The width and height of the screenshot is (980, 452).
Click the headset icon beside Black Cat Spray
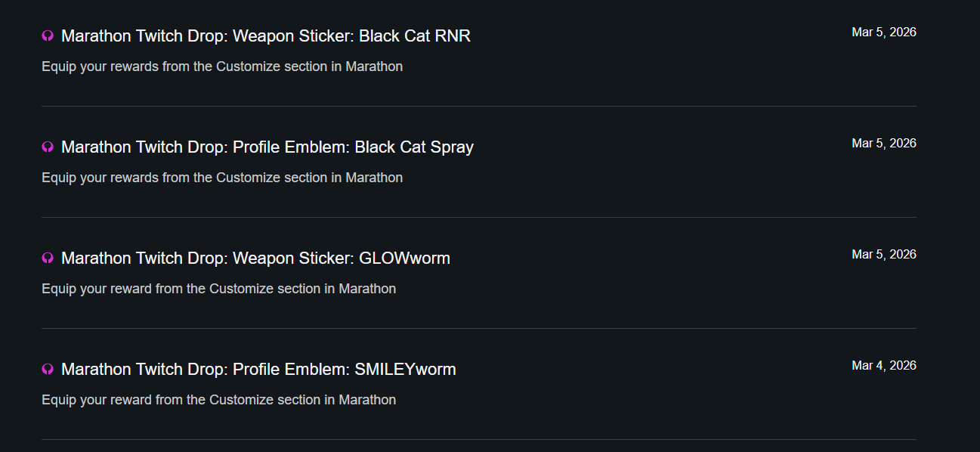point(48,147)
